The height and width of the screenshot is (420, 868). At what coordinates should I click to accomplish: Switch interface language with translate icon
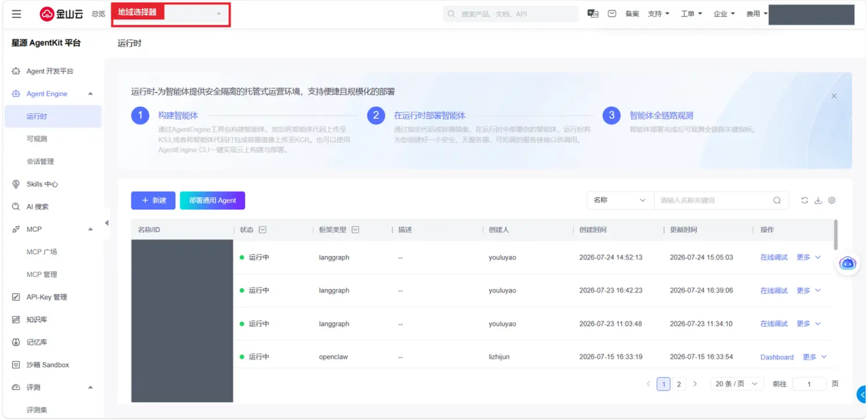pyautogui.click(x=593, y=14)
